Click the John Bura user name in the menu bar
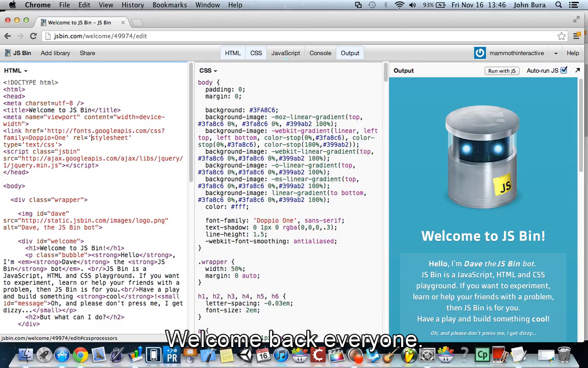 [529, 5]
